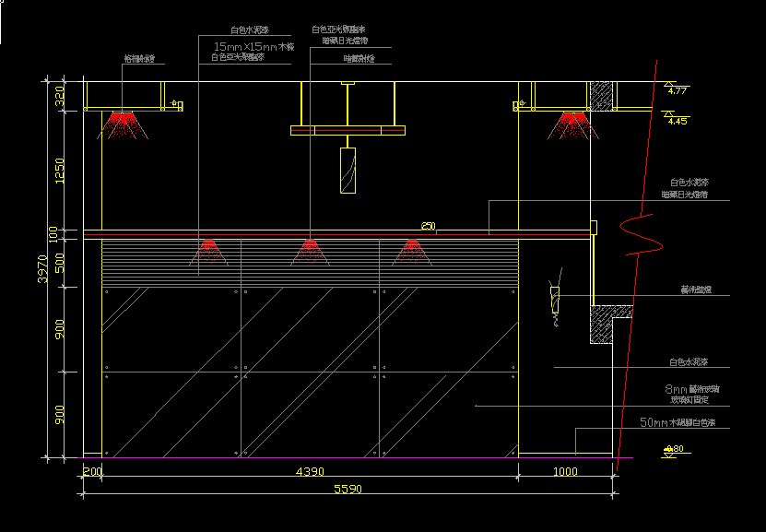Select the 5590 overall width dimension
The image size is (766, 532).
(x=347, y=489)
